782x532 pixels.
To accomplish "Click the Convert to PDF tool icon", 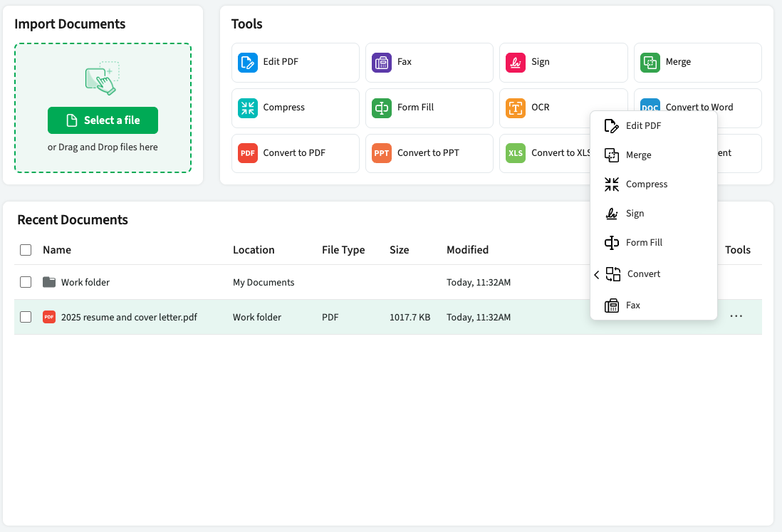I will coord(247,152).
